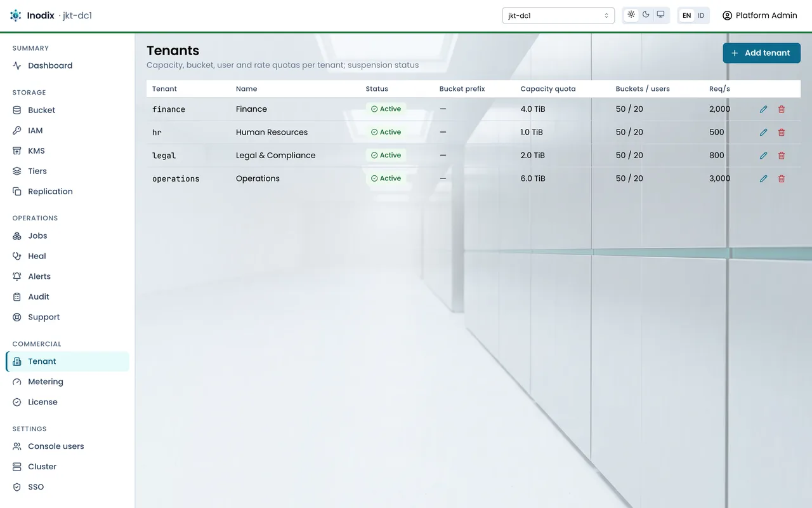This screenshot has height=508, width=812.
Task: Delete the hr tenant via trash icon
Action: coord(782,132)
